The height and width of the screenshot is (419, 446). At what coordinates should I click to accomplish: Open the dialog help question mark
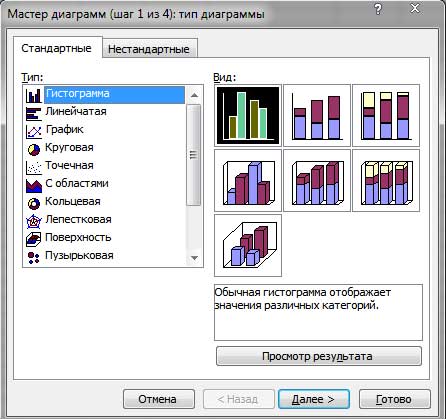tap(378, 10)
